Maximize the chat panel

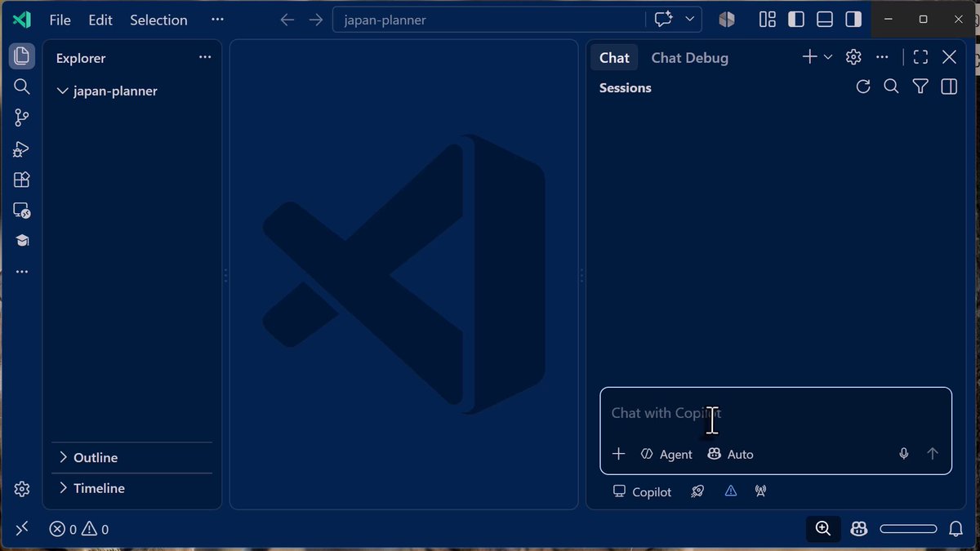point(920,57)
